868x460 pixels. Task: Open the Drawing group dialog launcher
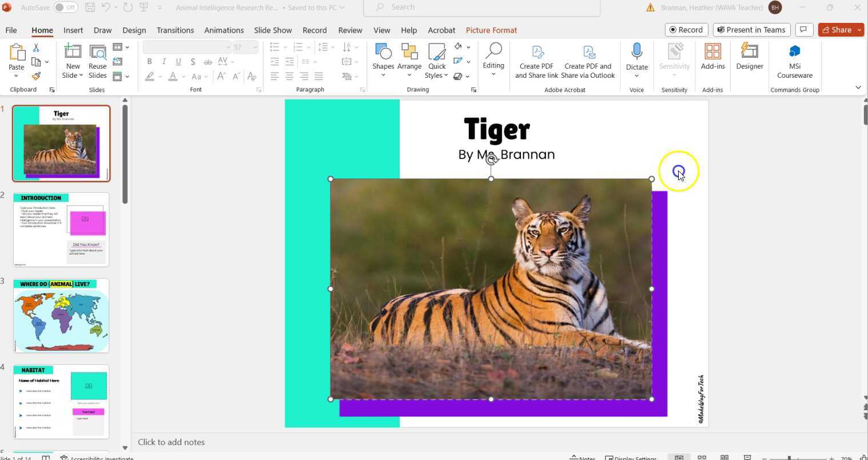coord(473,90)
